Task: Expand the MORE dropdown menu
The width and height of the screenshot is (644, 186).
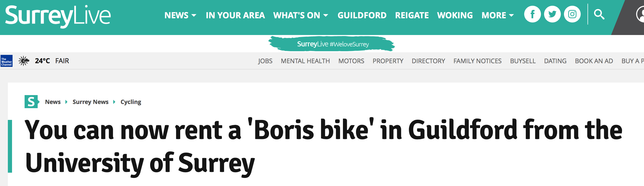Action: click(x=498, y=15)
